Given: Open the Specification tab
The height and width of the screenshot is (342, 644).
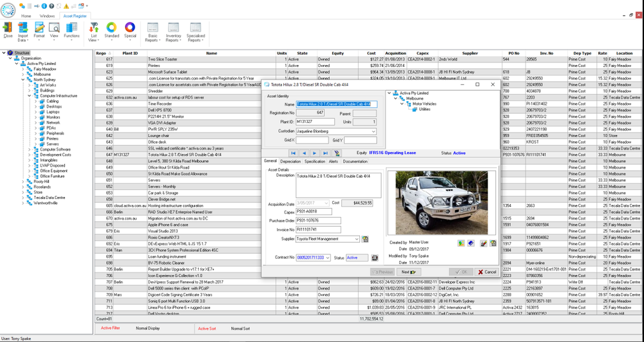Looking at the screenshot, I should 315,162.
